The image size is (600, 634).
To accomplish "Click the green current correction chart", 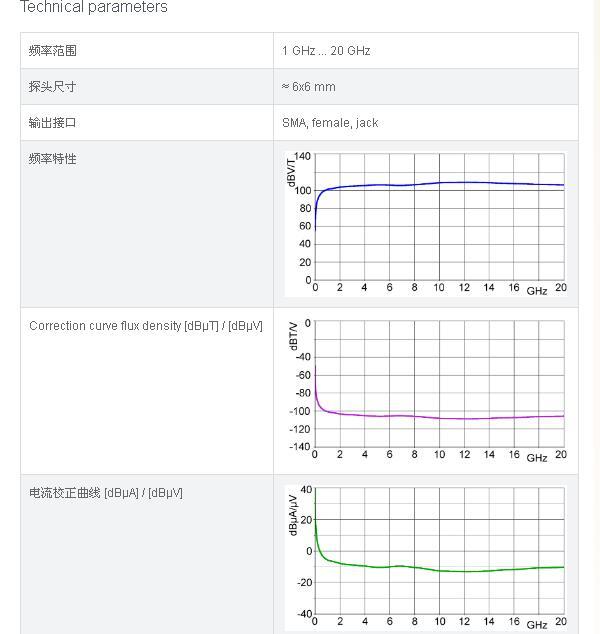I will 426,556.
